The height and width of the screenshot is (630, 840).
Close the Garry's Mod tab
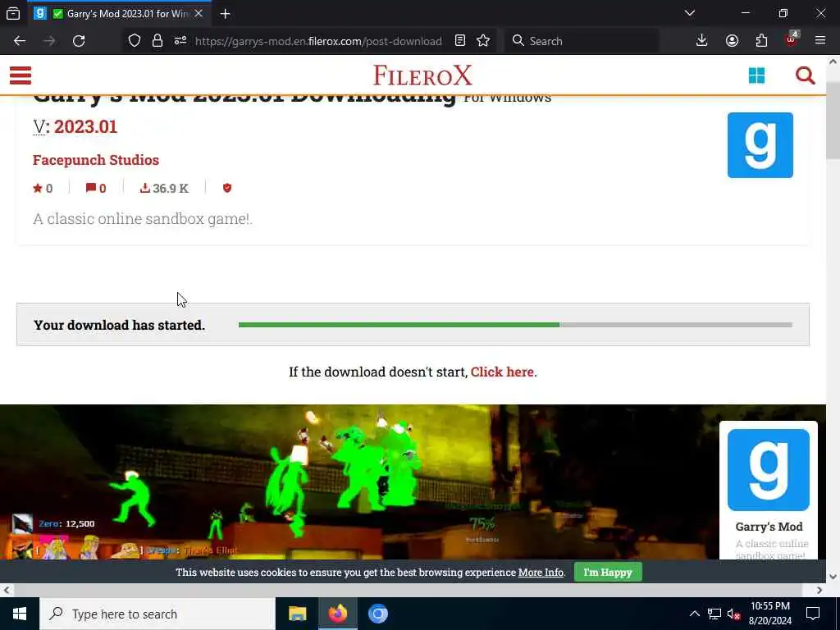(199, 13)
